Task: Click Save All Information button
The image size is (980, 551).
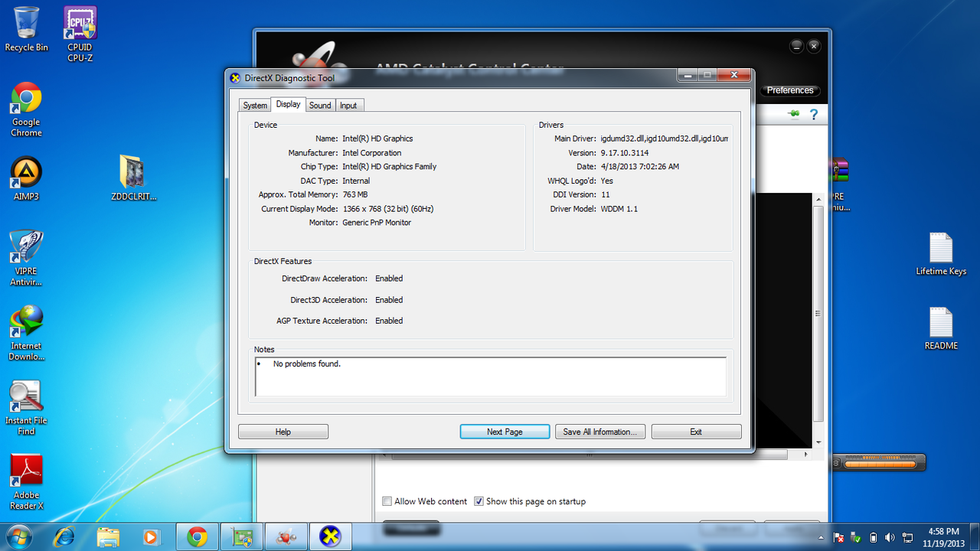Action: (600, 432)
